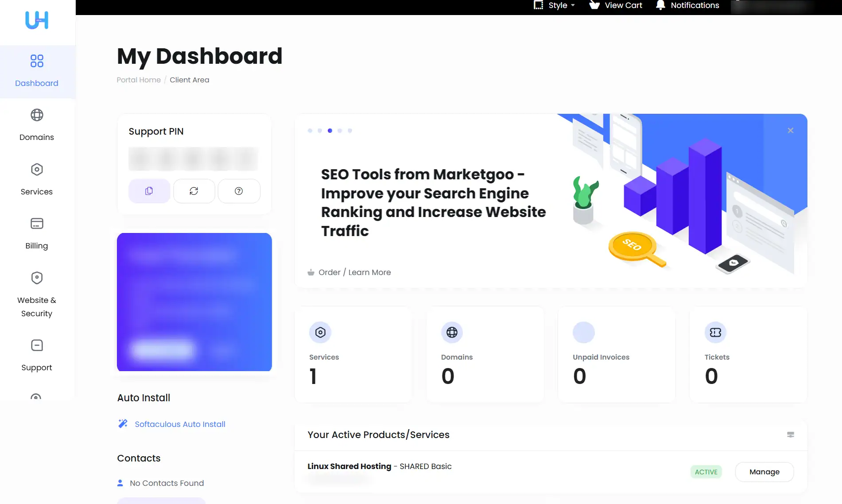842x504 pixels.
Task: Click the Tickets stat icon
Action: [715, 332]
